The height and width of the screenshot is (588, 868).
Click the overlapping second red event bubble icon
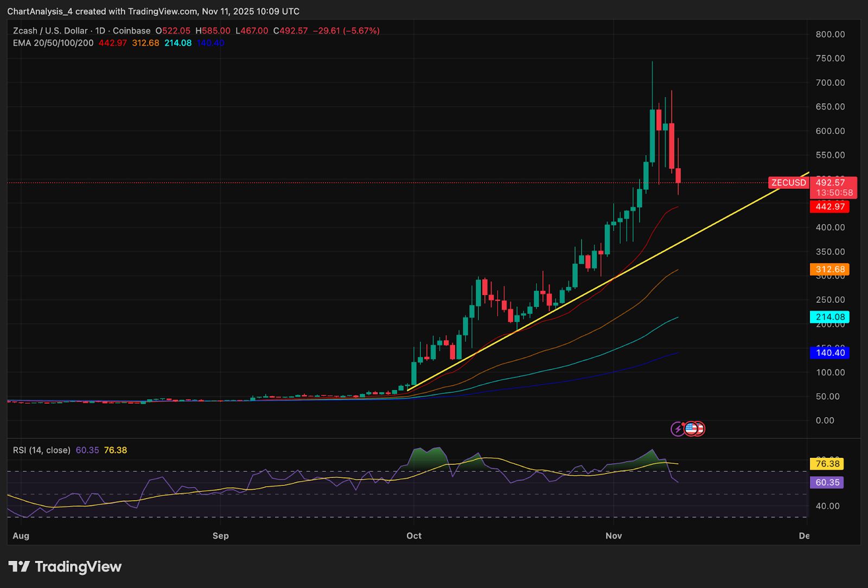point(701,429)
